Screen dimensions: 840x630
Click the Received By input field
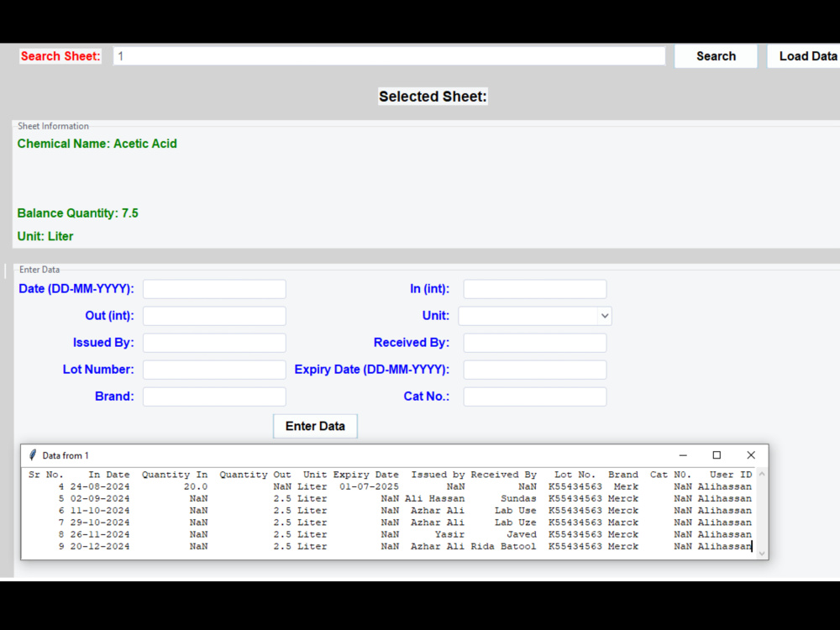pyautogui.click(x=534, y=343)
